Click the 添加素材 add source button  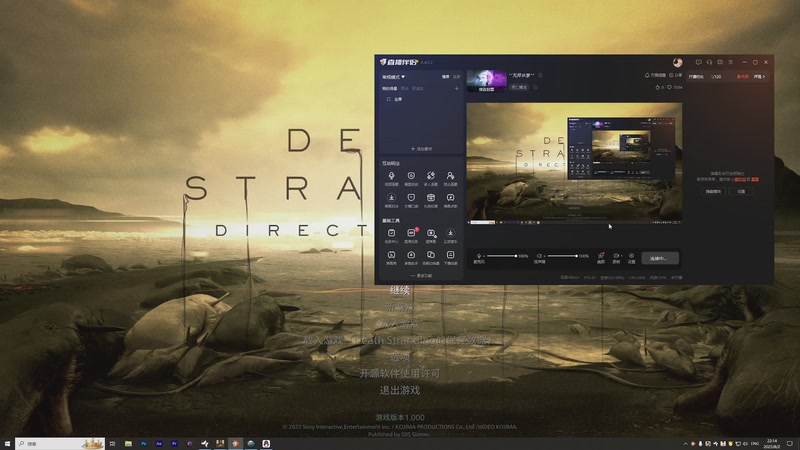click(421, 149)
